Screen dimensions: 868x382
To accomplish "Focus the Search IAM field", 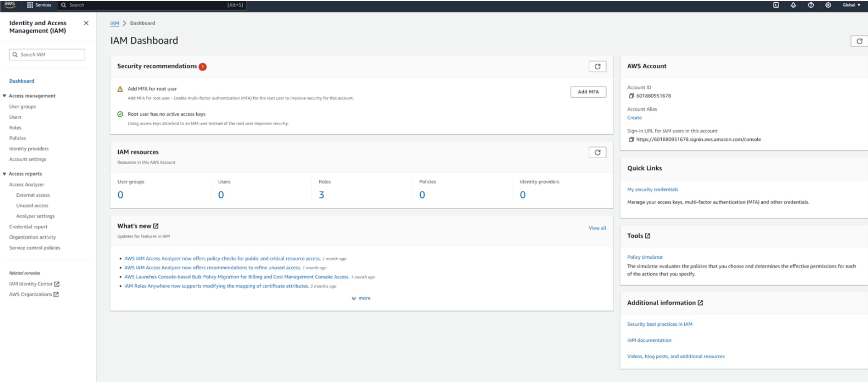I will [x=47, y=54].
